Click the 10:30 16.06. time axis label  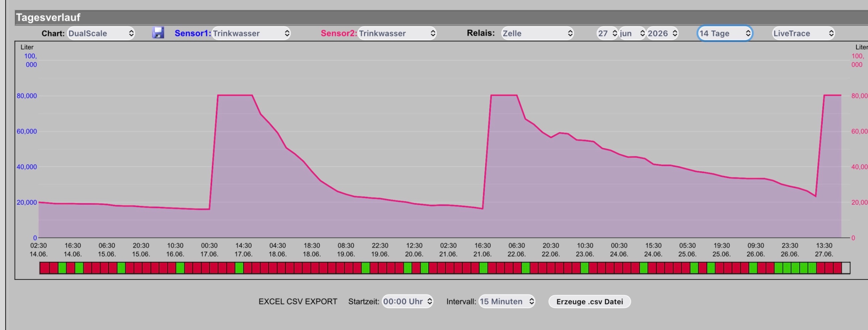175,250
